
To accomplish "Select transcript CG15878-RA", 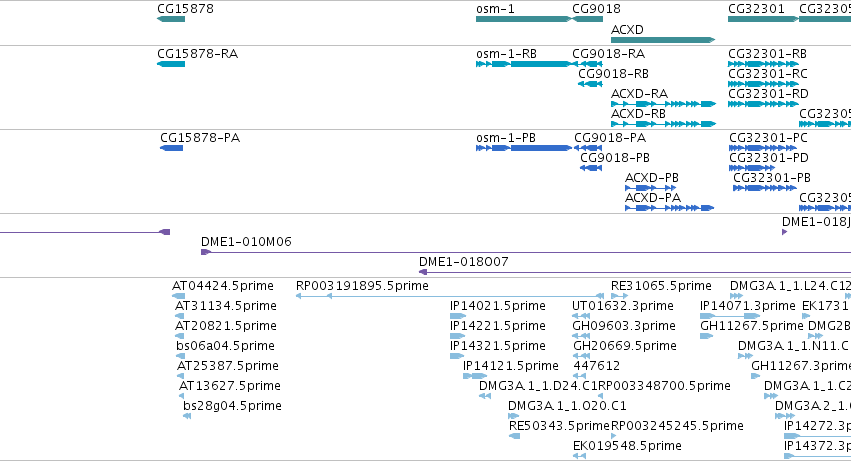I will coord(171,64).
